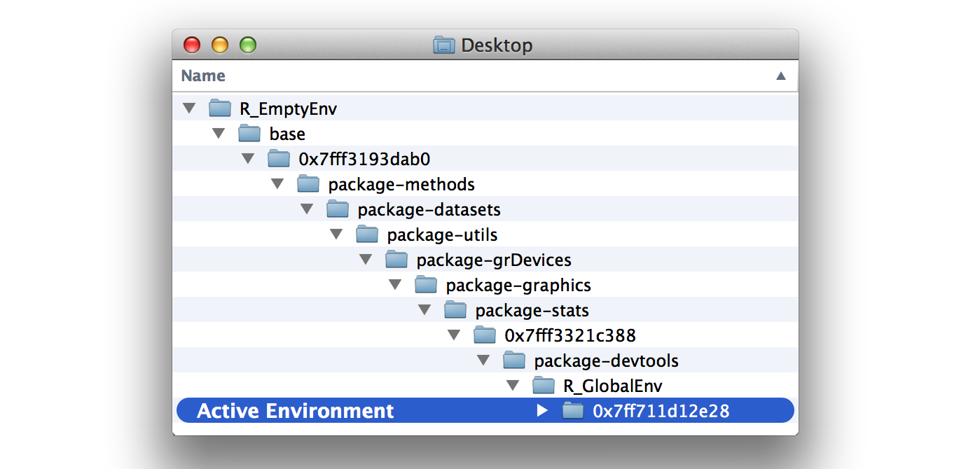This screenshot has height=469, width=980.
Task: Collapse the package-devtools disclosure triangle
Action: [x=483, y=360]
